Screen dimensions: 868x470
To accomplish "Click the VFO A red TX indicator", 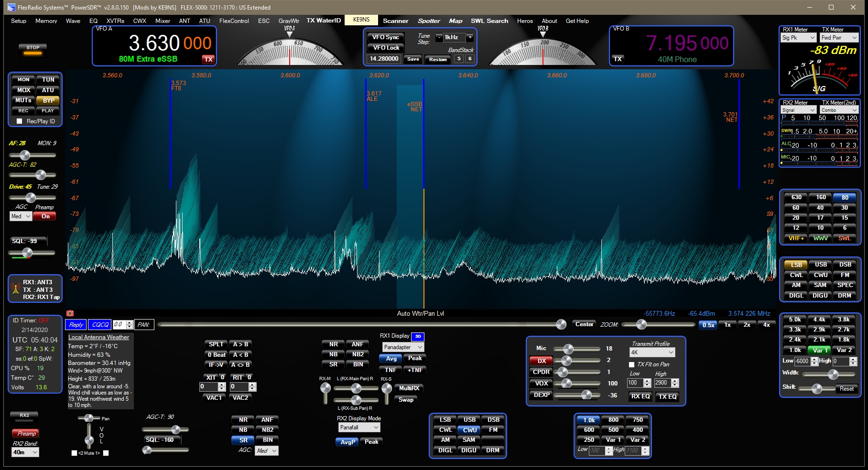I will (208, 59).
